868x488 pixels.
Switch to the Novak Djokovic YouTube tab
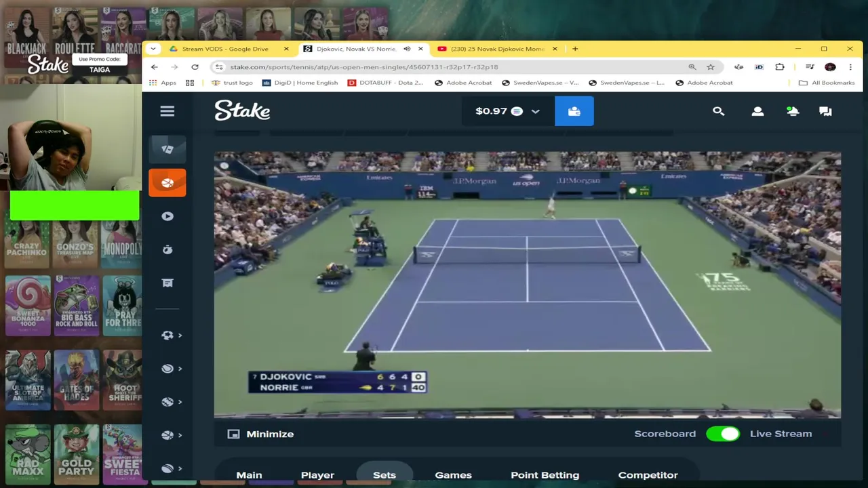(x=498, y=49)
